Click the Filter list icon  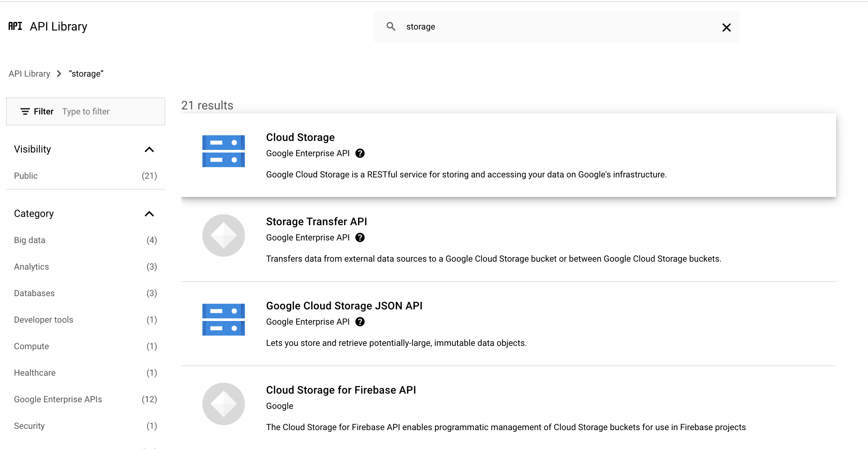(25, 111)
